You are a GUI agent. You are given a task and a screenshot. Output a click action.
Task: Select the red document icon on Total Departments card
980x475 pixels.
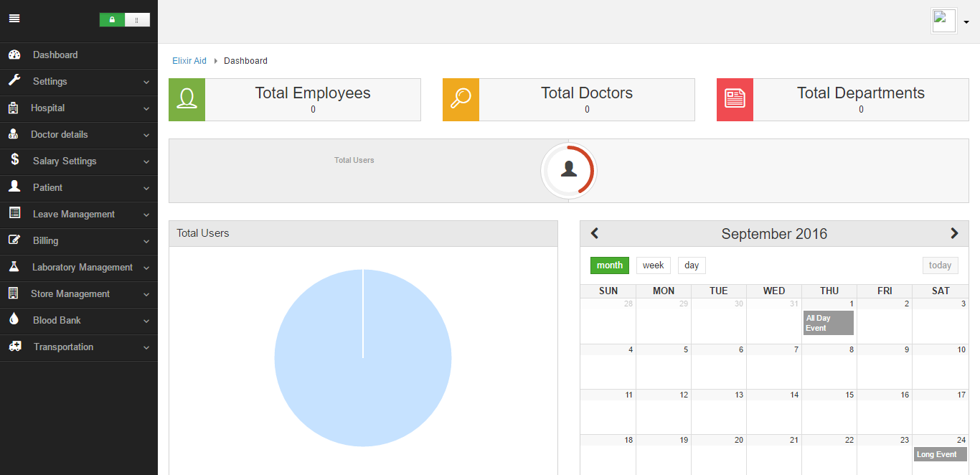click(735, 99)
